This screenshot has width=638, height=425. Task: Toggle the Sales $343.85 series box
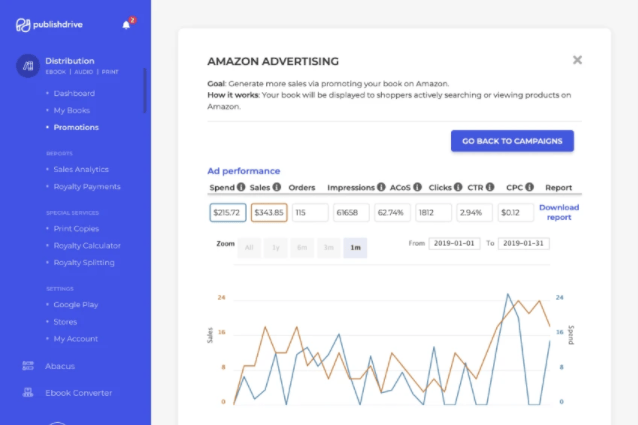tap(269, 213)
